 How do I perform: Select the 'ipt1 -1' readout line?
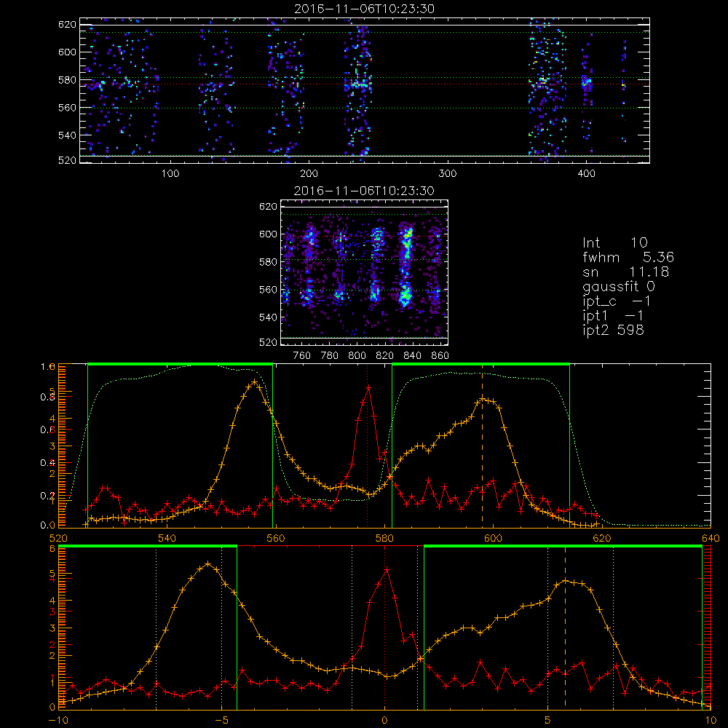[613, 316]
